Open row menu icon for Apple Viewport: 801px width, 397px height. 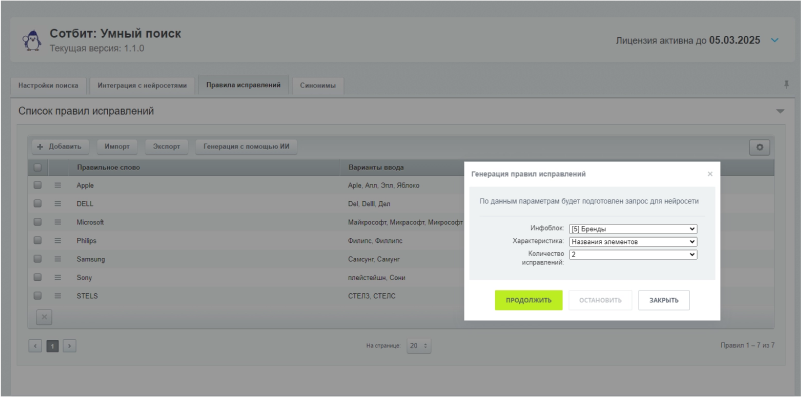(58, 185)
